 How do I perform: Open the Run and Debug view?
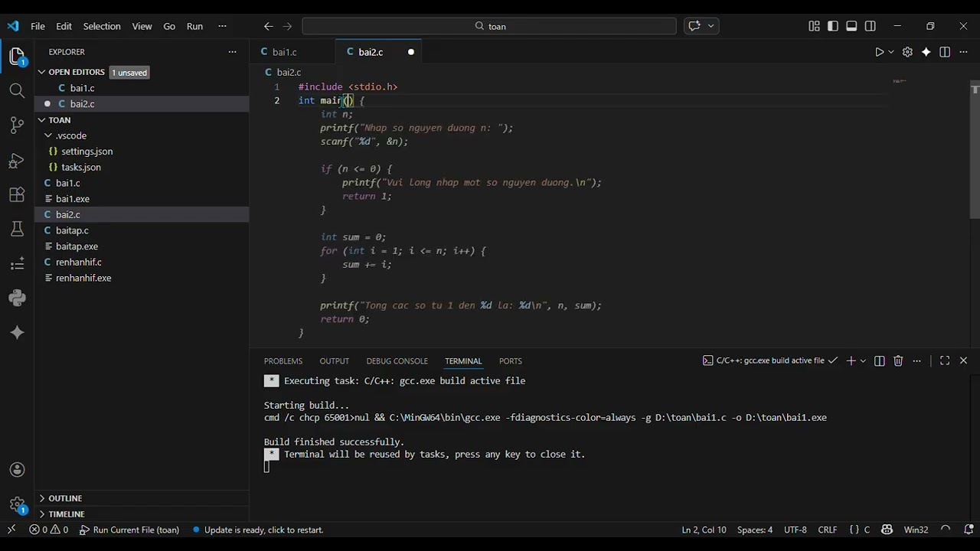(17, 161)
